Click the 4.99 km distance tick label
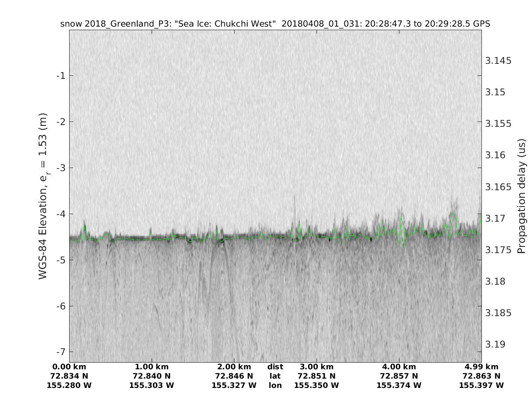The image size is (532, 399). tap(481, 367)
